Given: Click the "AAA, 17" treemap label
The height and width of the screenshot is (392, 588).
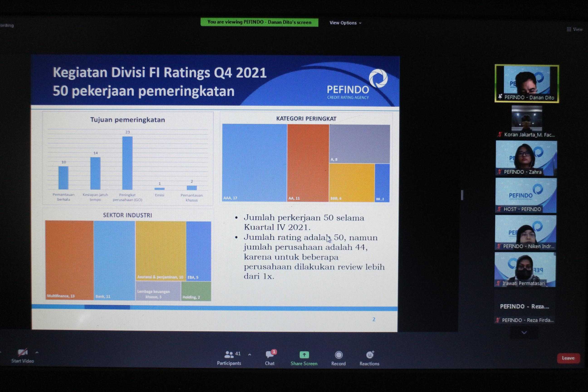Looking at the screenshot, I should point(230,198).
